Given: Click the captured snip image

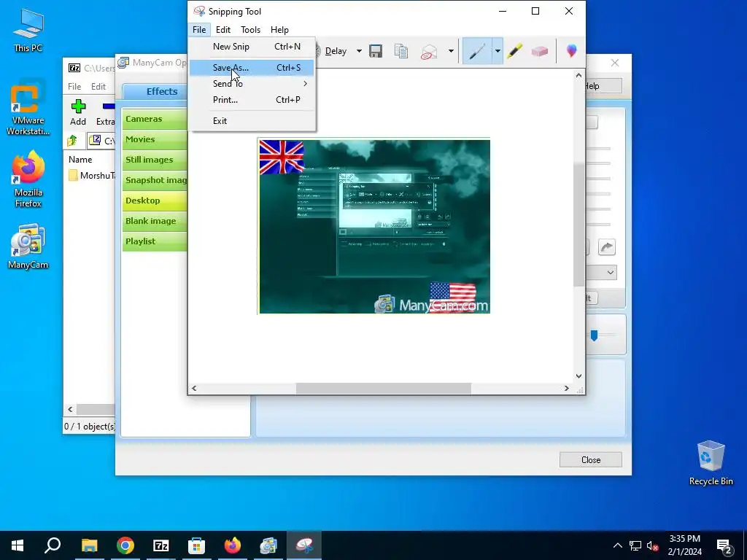Looking at the screenshot, I should point(374,226).
